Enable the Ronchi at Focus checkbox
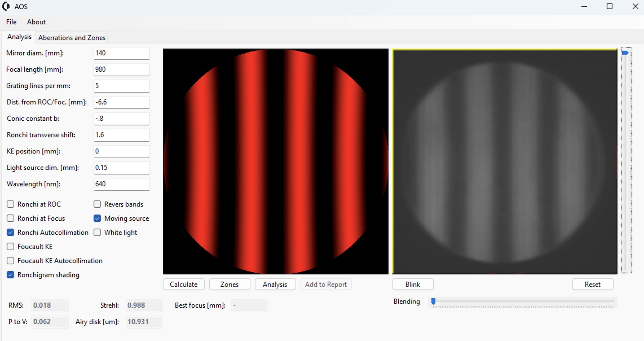644x341 pixels. (x=10, y=218)
